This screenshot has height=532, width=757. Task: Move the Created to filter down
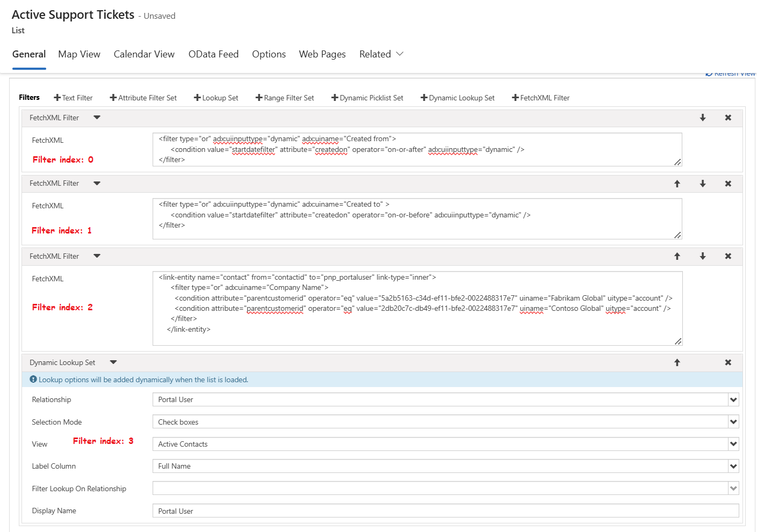702,184
